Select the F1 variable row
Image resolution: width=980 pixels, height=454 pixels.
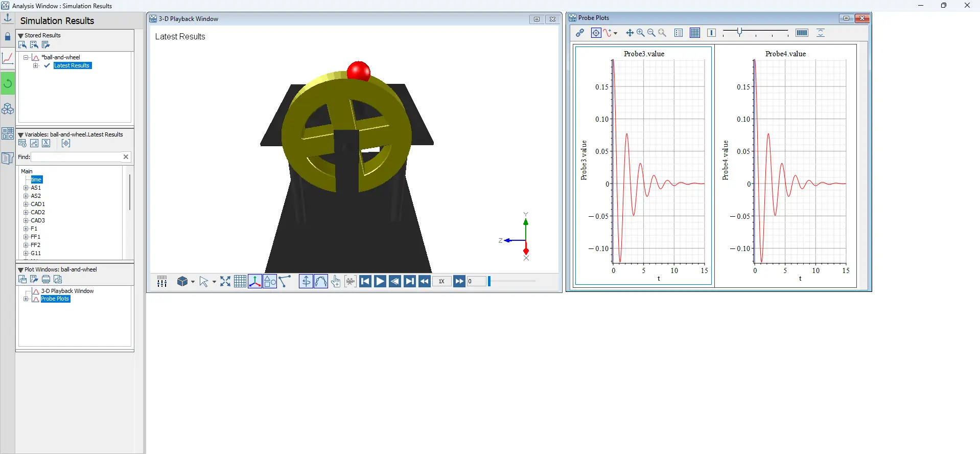pos(34,229)
